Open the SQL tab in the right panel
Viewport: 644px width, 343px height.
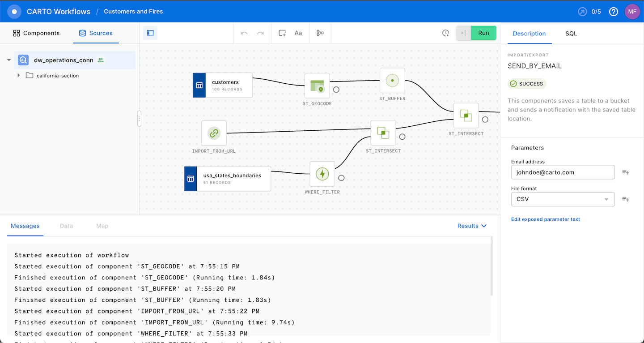point(571,33)
